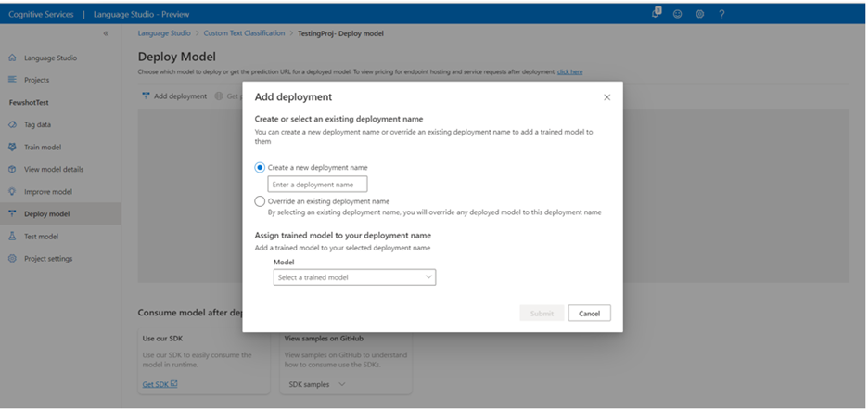
Task: Click the Projects list icon
Action: coord(12,80)
